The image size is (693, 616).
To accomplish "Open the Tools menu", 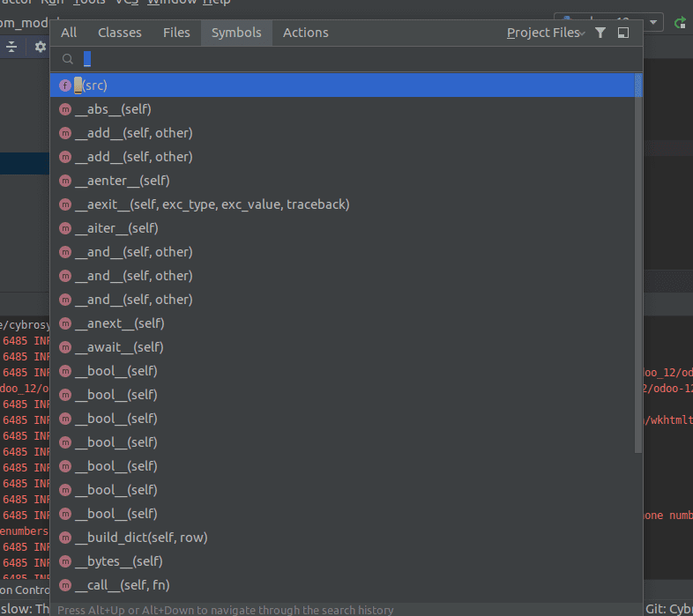I will (89, 3).
